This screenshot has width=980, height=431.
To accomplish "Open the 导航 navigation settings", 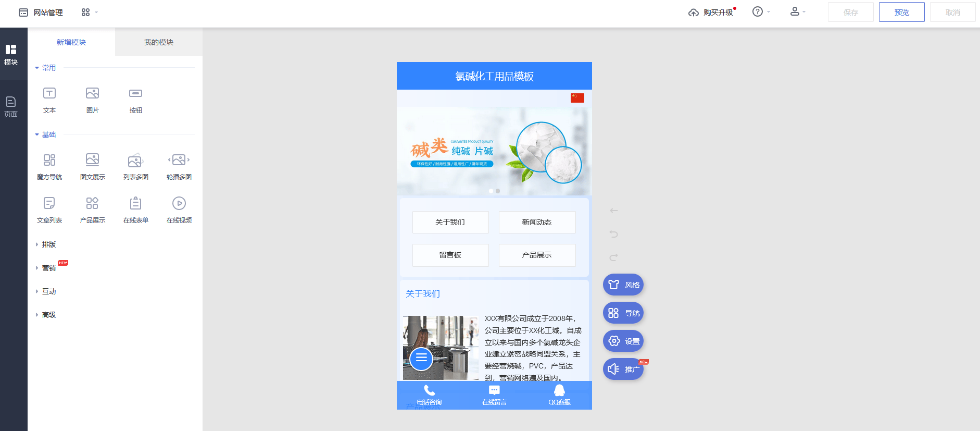I will pyautogui.click(x=623, y=313).
